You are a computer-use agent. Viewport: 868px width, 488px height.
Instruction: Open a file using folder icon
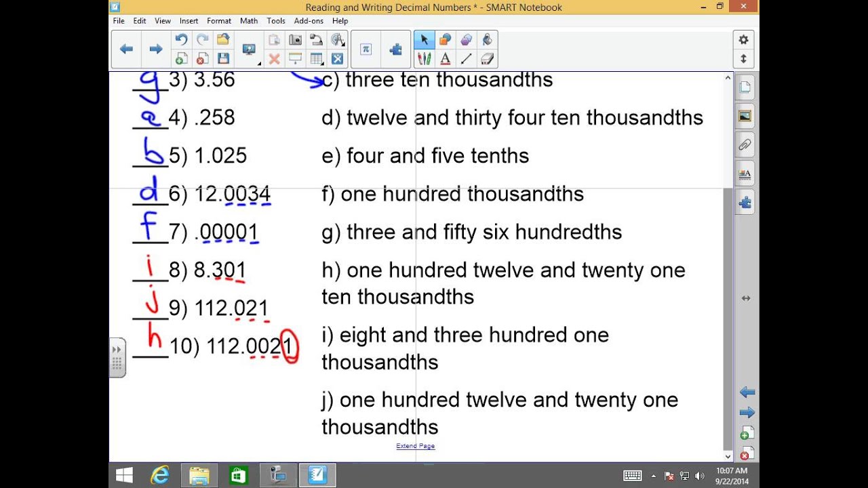[223, 40]
